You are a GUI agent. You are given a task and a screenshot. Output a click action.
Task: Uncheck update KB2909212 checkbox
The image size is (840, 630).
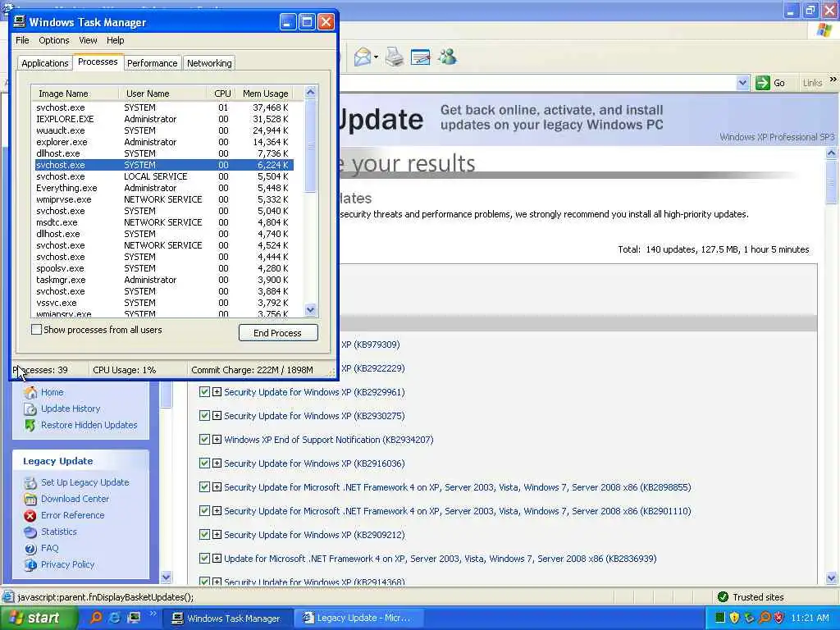pyautogui.click(x=204, y=534)
